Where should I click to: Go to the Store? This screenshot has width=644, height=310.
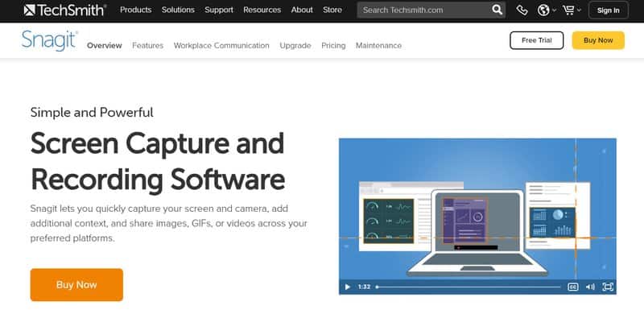(332, 10)
